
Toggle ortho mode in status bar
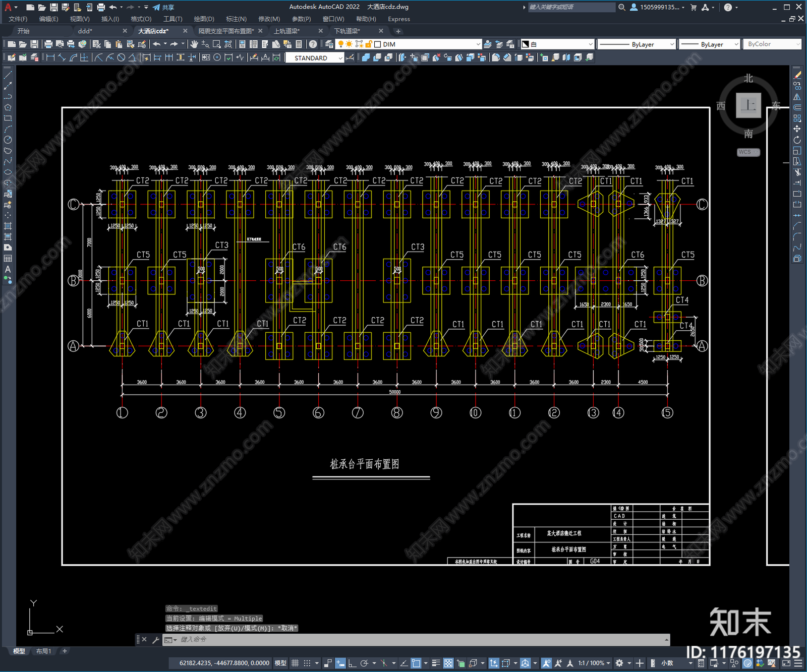[x=353, y=663]
